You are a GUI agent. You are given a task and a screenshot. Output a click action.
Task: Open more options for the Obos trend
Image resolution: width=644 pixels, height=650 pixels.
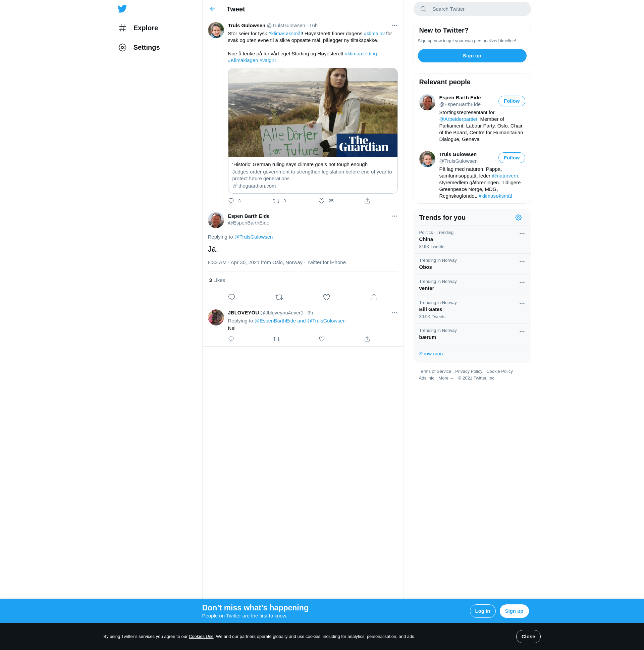tap(522, 262)
